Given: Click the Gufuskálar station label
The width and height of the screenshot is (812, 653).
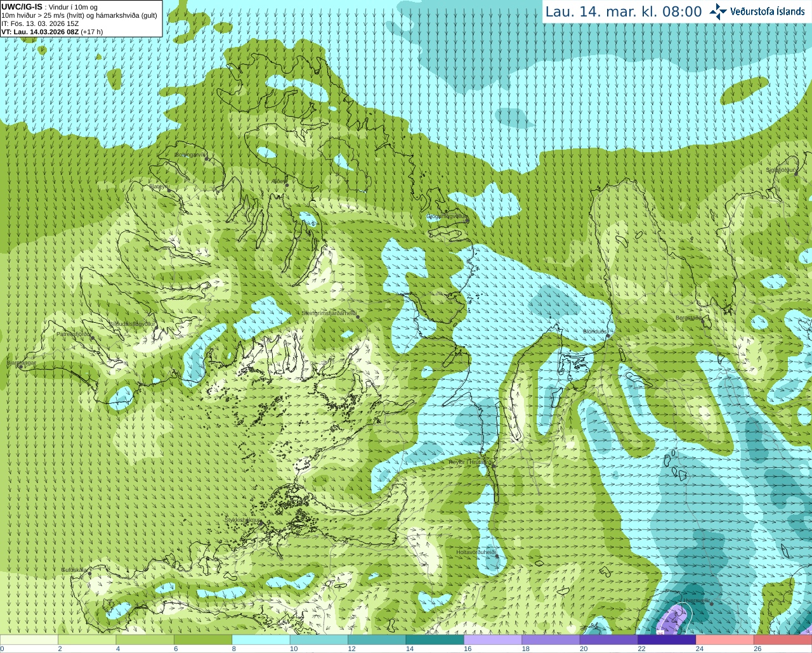Looking at the screenshot, I should 74,569.
